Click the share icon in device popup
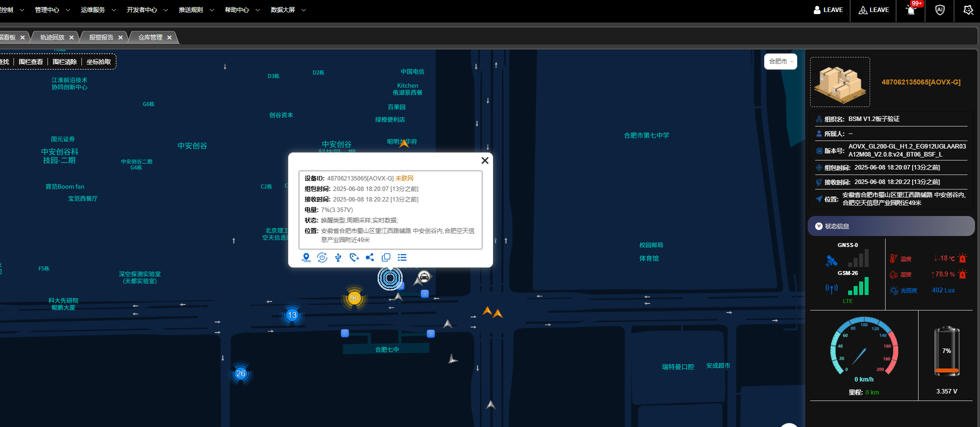 [370, 257]
